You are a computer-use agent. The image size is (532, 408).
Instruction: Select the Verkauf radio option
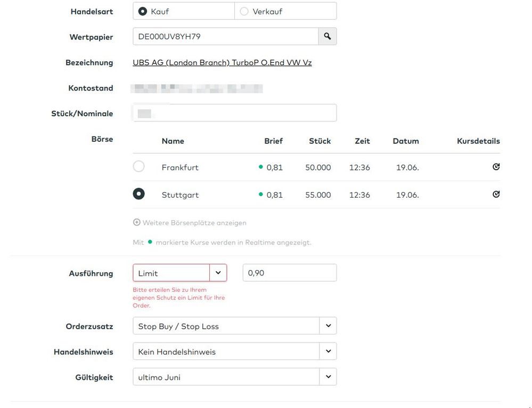pos(244,11)
